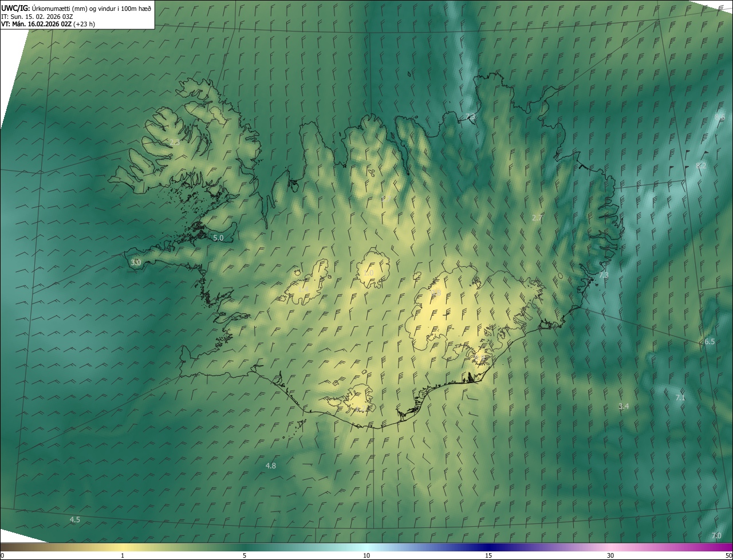Click the valid time "VT: Mán. 16.02.2026 02Z (+23 h)"
Screen dimensions: 733x560
(x=48, y=24)
